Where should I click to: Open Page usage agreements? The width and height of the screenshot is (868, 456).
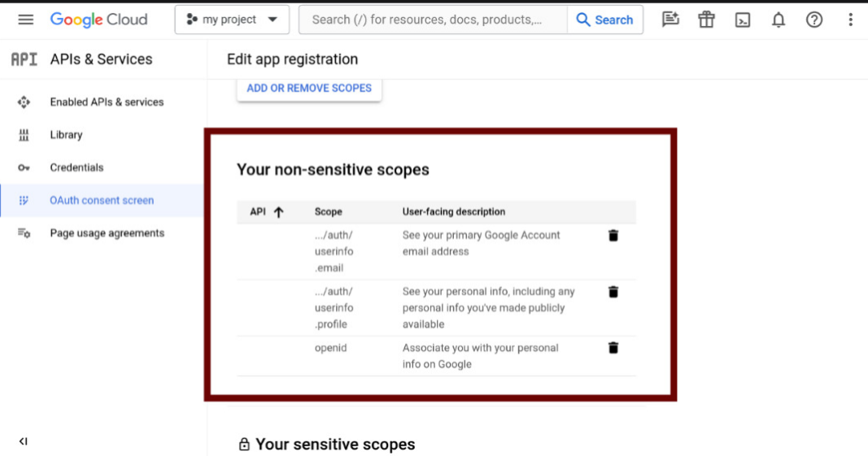(107, 233)
